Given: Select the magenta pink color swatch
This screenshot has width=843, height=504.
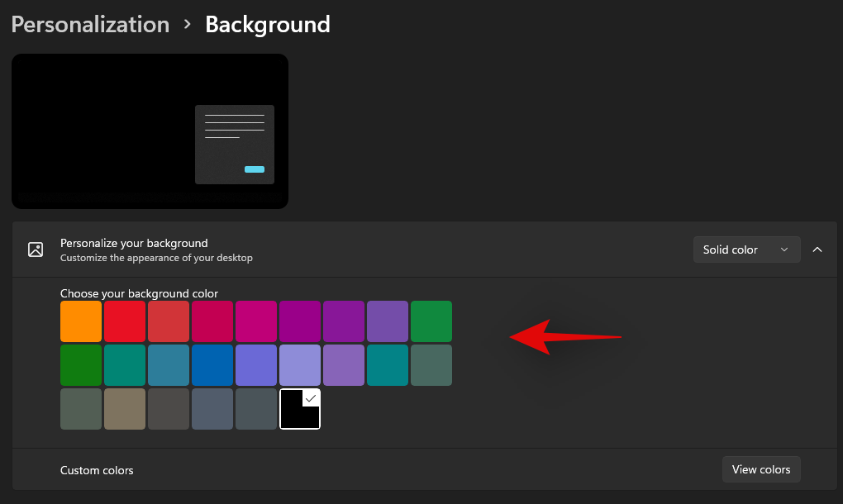Looking at the screenshot, I should coord(256,321).
